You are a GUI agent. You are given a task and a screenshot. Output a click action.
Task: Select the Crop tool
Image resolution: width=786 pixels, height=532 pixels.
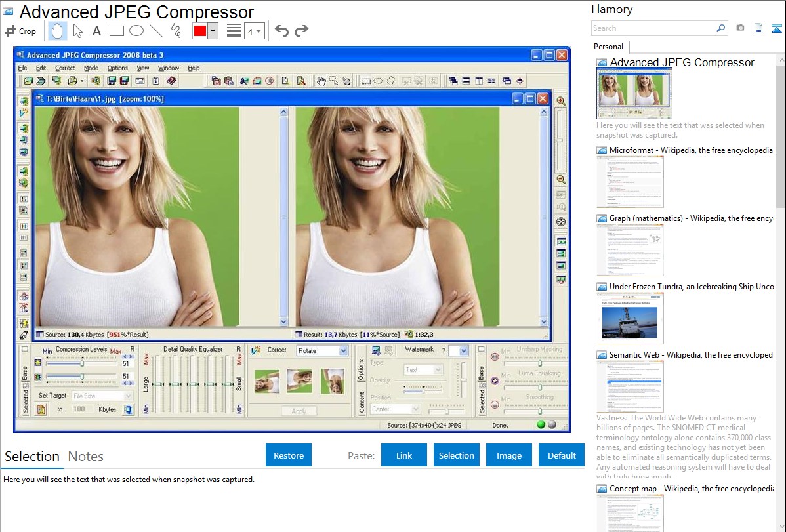pos(20,31)
